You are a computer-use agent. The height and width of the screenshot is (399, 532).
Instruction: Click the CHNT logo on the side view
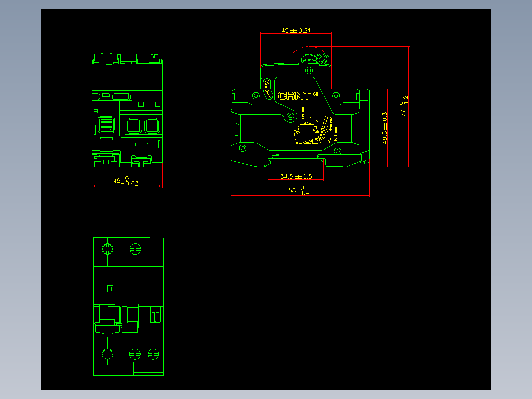click(298, 96)
